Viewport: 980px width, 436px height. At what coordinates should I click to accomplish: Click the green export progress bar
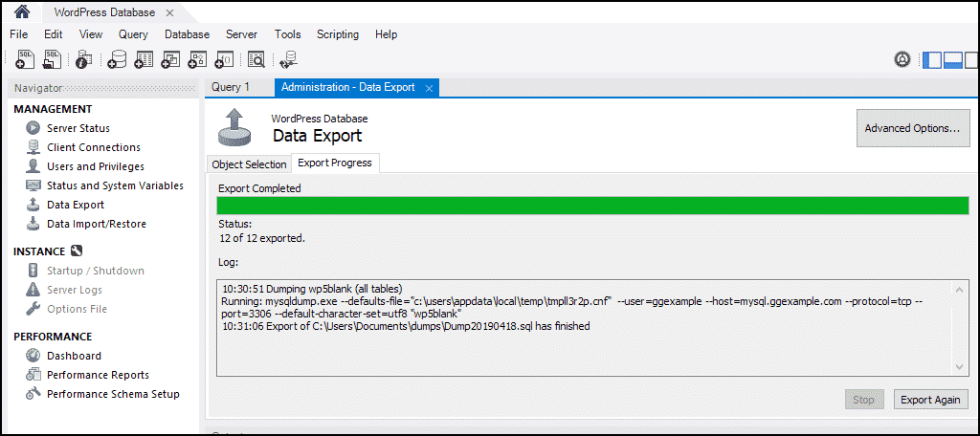(592, 206)
